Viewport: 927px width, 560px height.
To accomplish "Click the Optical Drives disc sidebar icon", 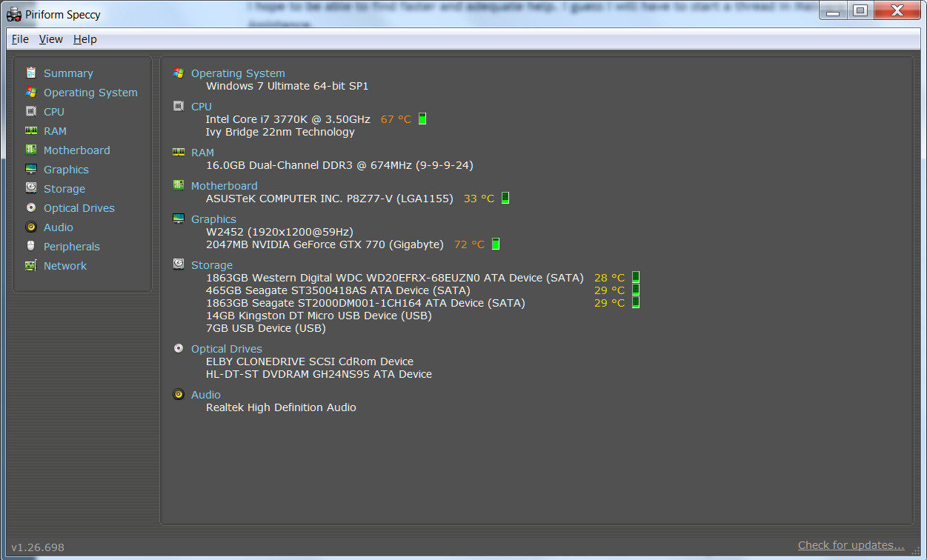I will click(x=30, y=207).
